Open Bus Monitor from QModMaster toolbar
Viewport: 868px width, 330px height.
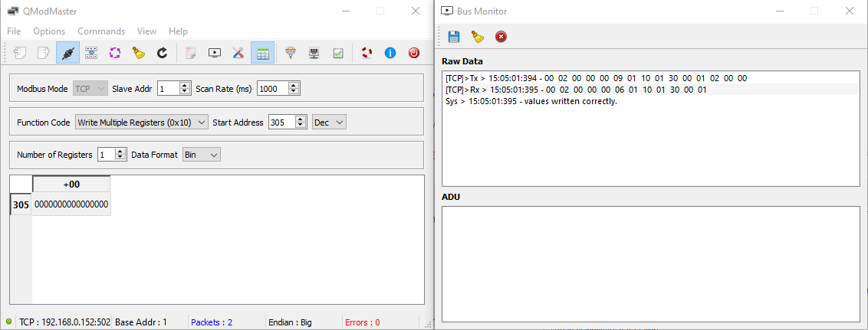[x=215, y=53]
